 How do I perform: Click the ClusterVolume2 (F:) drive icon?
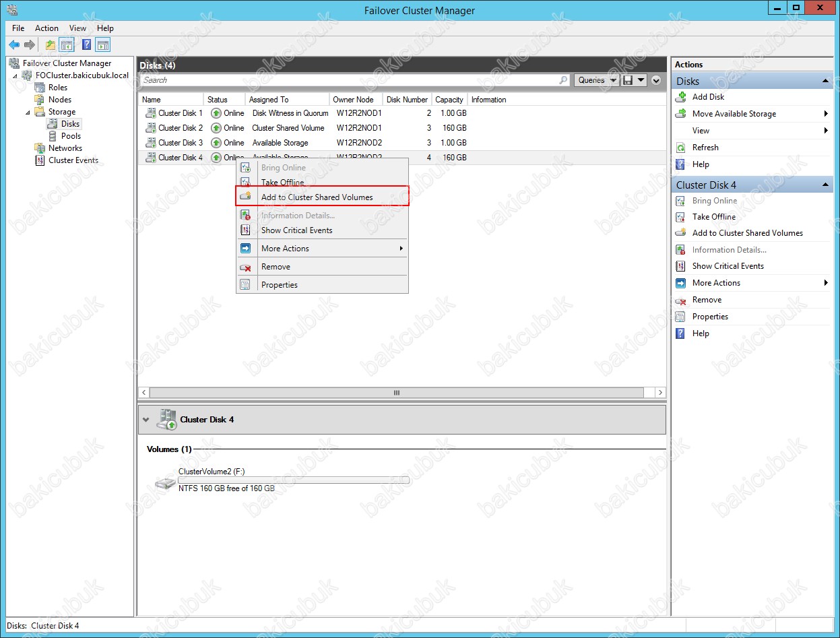click(165, 482)
